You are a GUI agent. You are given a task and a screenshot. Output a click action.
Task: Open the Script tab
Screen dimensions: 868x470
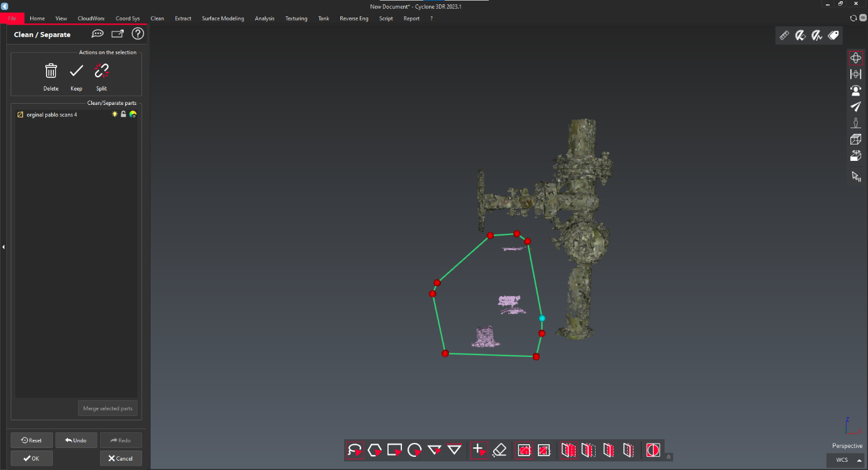point(386,18)
